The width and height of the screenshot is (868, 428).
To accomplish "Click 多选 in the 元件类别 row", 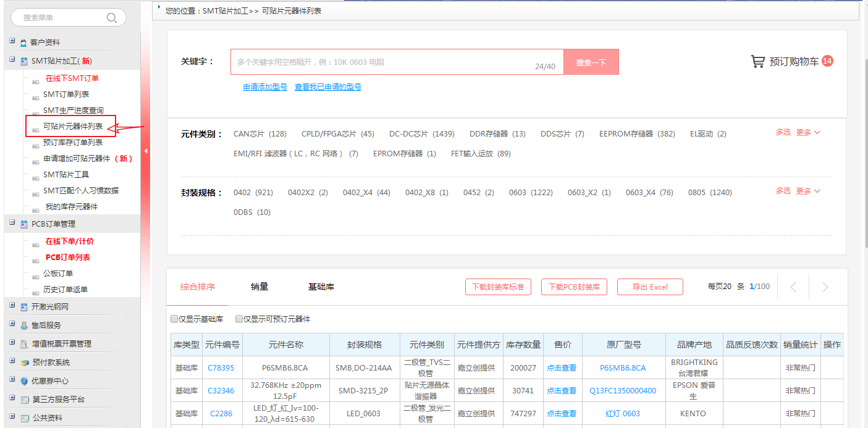I will (783, 132).
